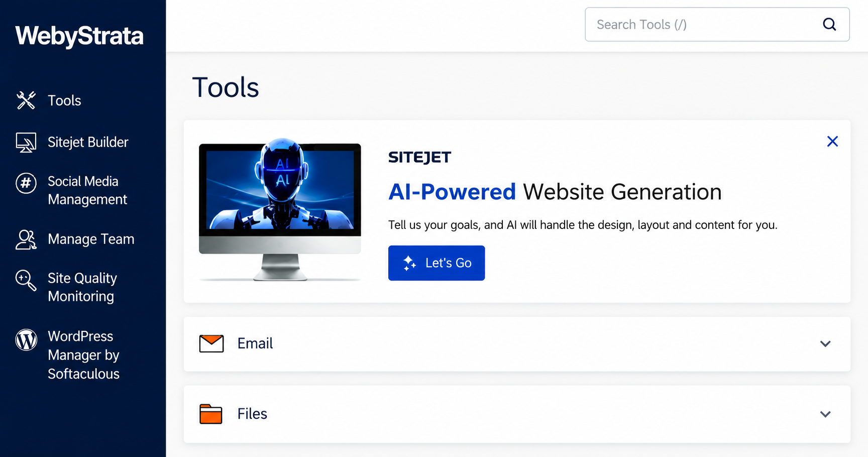The height and width of the screenshot is (457, 868).
Task: Click the crossed wrench Tools icon
Action: (26, 100)
